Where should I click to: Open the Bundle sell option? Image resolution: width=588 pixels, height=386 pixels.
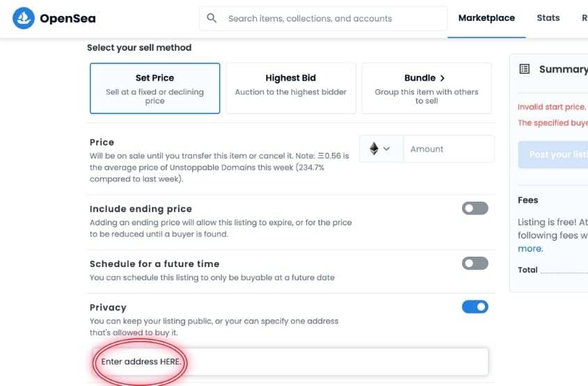click(x=427, y=88)
